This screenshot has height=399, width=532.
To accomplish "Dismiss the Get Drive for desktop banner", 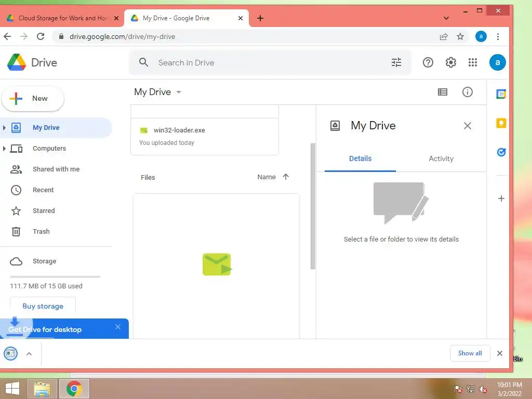I will (x=118, y=327).
